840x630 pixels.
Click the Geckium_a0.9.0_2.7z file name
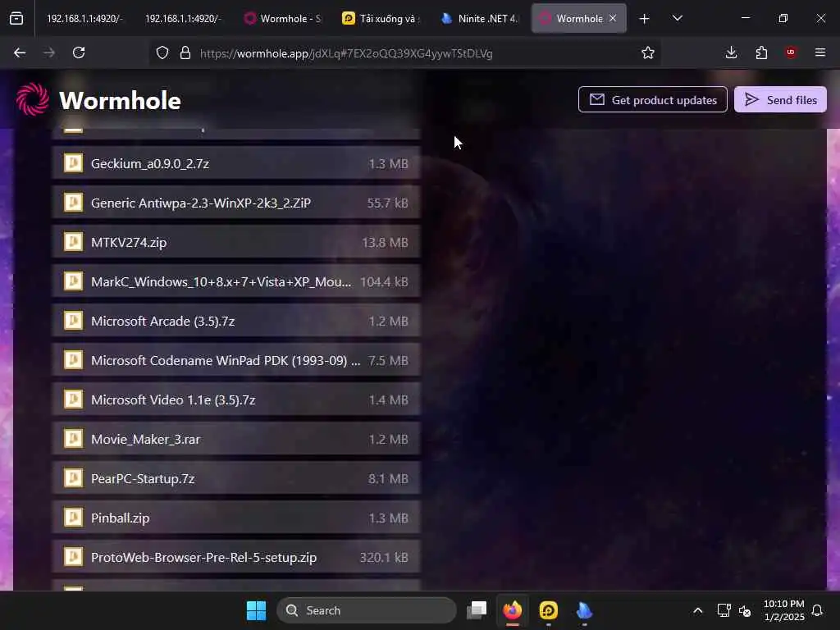point(150,163)
